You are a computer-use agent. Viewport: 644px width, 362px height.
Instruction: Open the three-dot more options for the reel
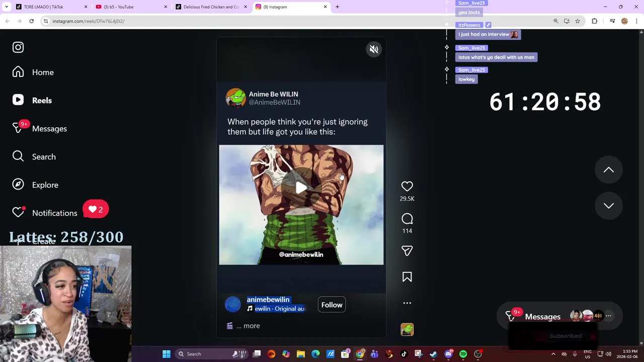pyautogui.click(x=407, y=303)
